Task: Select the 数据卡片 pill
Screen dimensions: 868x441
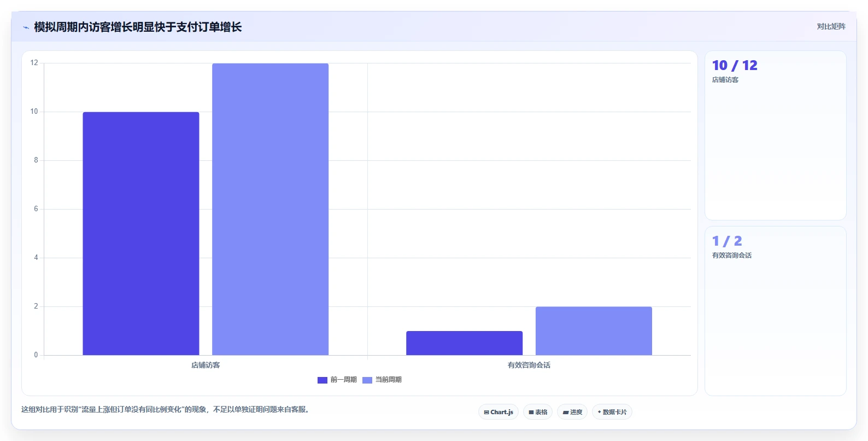Action: 612,412
